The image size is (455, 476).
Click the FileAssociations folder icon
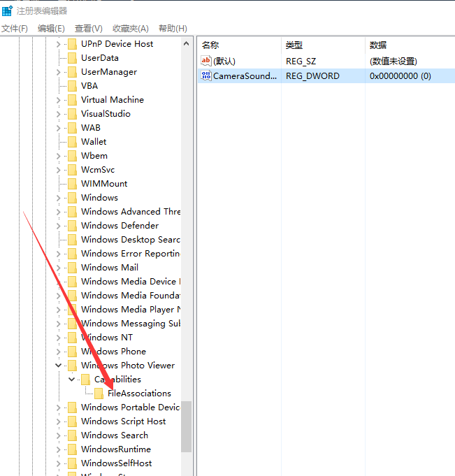99,393
